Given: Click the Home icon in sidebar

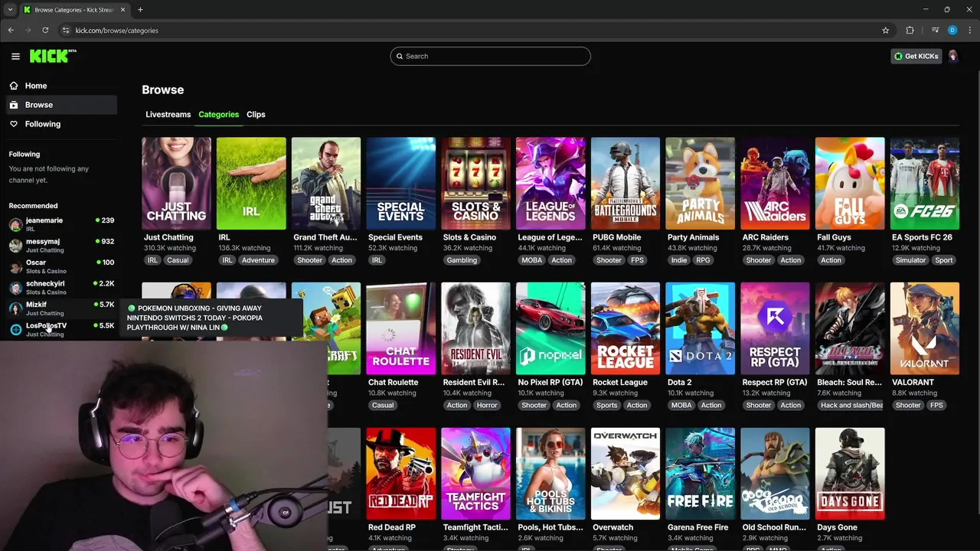Looking at the screenshot, I should coord(14,86).
